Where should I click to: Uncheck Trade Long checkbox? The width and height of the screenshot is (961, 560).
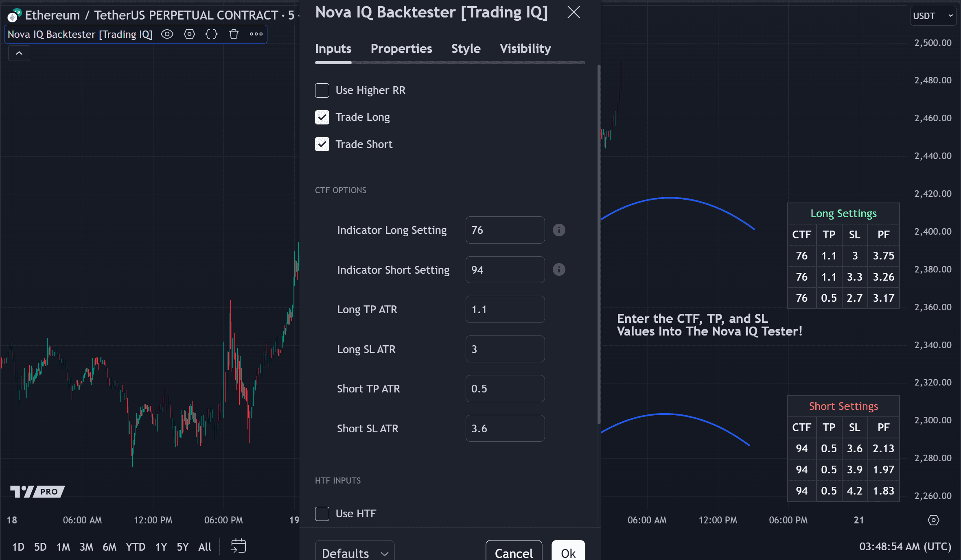(x=322, y=117)
